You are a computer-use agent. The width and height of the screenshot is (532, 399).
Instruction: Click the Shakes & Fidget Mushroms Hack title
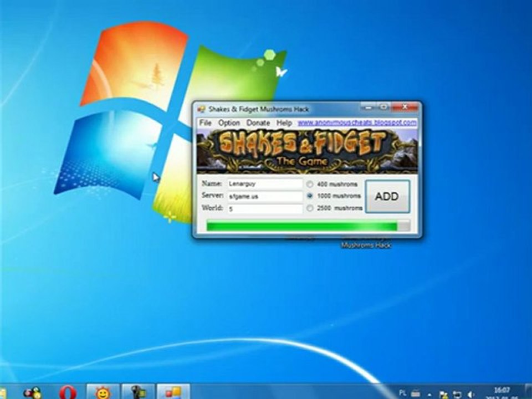click(259, 109)
